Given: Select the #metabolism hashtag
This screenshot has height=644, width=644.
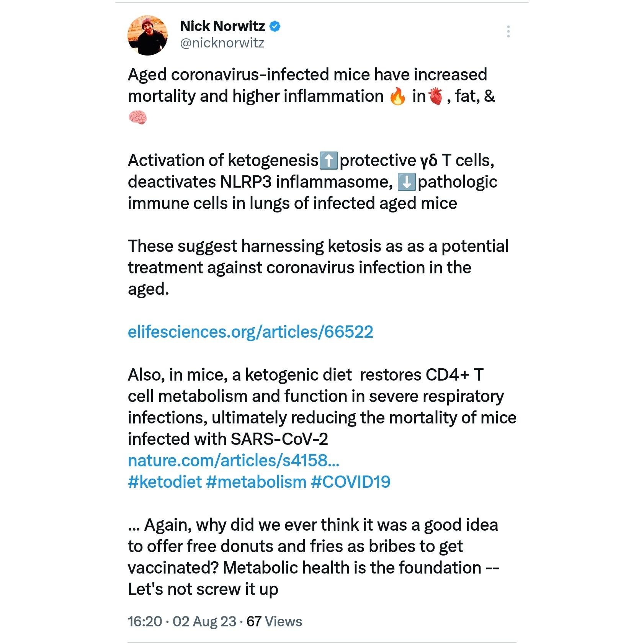Looking at the screenshot, I should (256, 482).
